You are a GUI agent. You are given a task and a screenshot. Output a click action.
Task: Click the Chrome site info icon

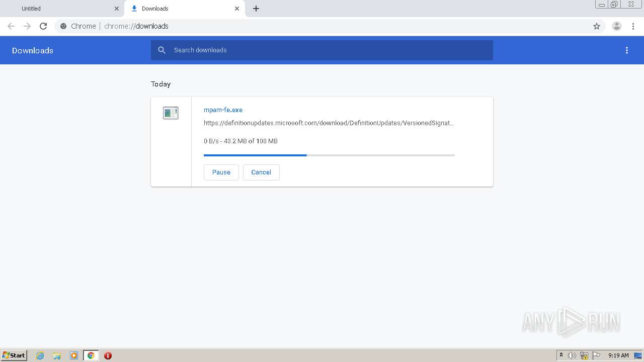[x=63, y=26]
